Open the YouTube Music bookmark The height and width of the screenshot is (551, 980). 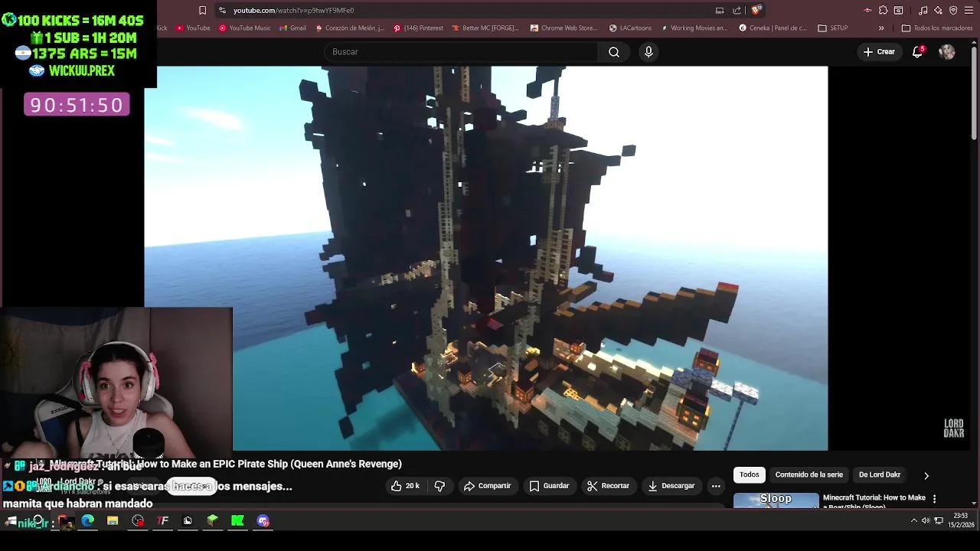245,28
